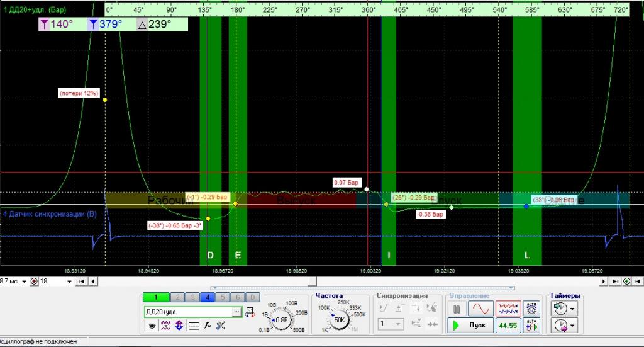Jump to end with right skip button
Image resolution: width=644 pixels, height=347 pixels.
point(615,282)
